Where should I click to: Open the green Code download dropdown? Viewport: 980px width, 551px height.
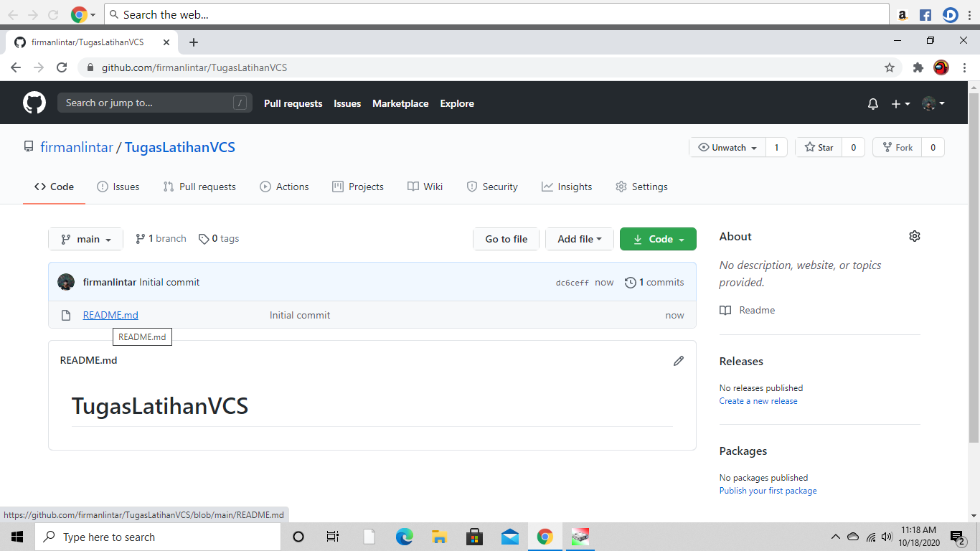(658, 239)
